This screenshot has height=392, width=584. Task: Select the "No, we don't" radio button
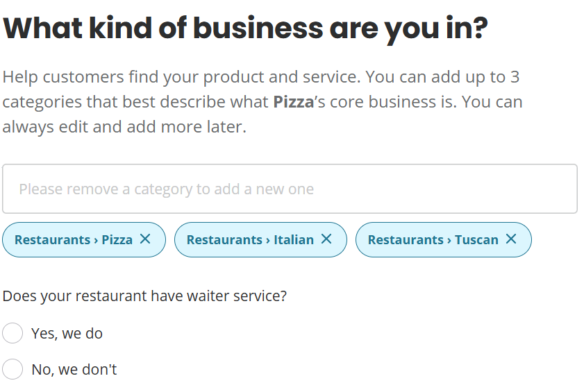[12, 369]
